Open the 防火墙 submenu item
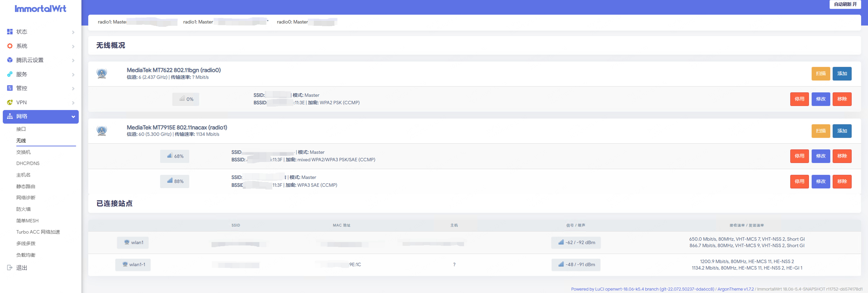The height and width of the screenshot is (293, 868). [x=23, y=209]
